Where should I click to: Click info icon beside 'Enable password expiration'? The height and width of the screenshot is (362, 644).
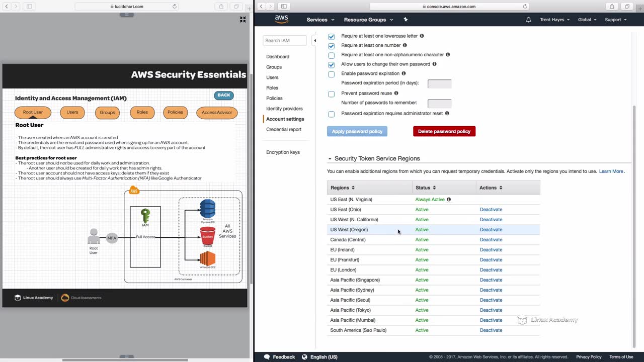(x=404, y=73)
